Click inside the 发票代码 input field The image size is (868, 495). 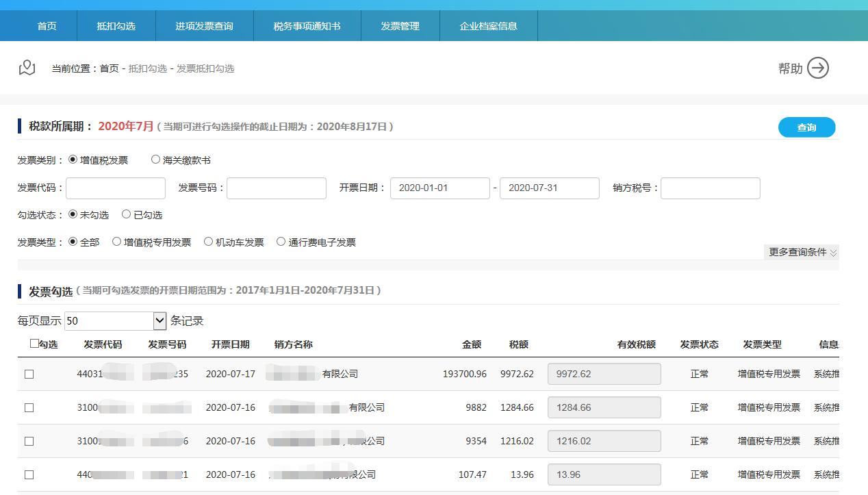pos(115,188)
